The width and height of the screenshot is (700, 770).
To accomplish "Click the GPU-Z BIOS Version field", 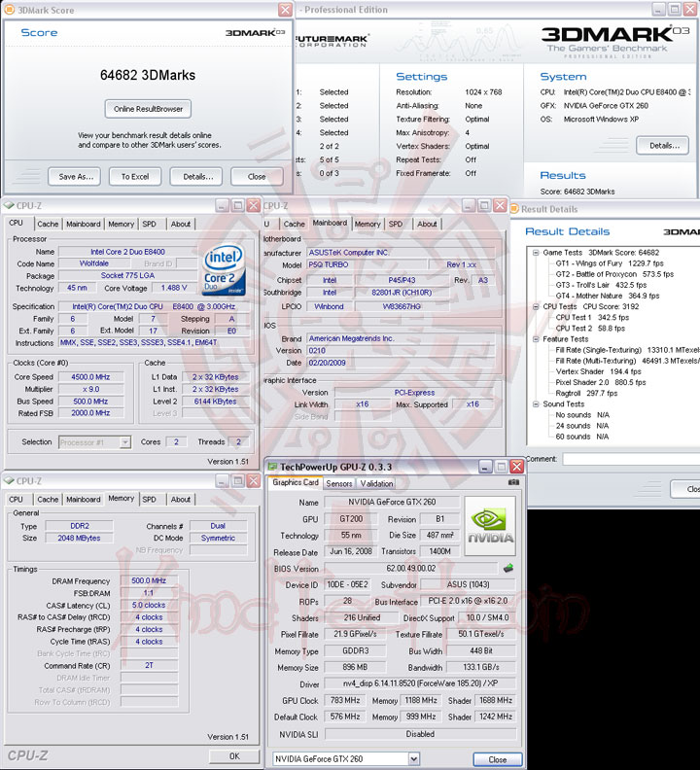I will click(410, 568).
